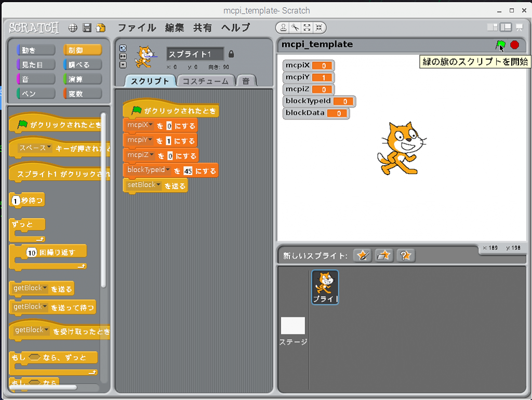Select the cat sprite thumbnail in sprite list
Screen dimensions: 532x400
[325, 287]
